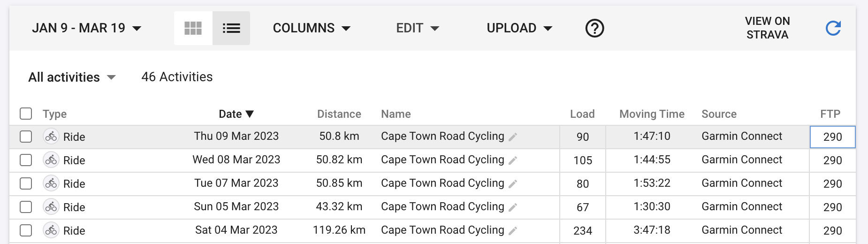
Task: Check the Thu 09 Mar 2023 ride checkbox
Action: 26,137
